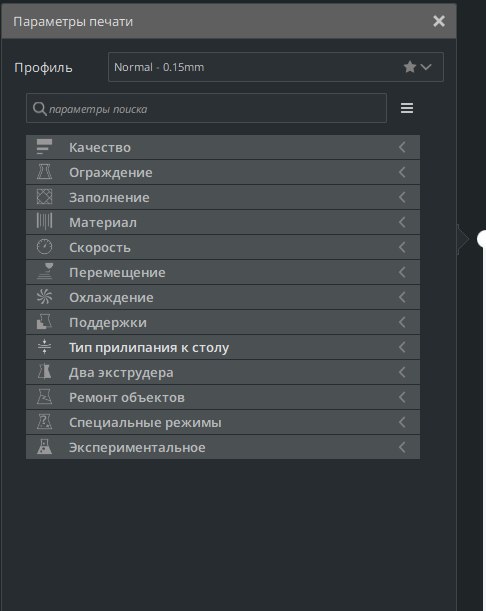Expand the Материал section chevron
486x611 pixels.
[x=402, y=222]
